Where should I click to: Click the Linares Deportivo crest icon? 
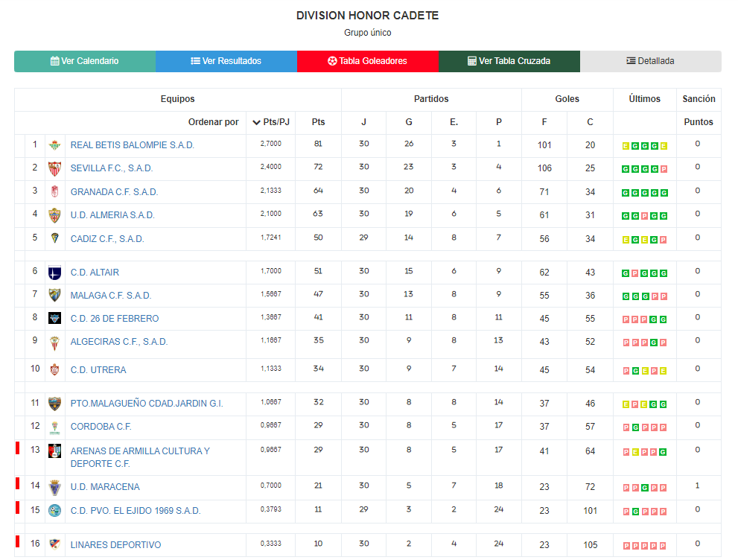(54, 544)
